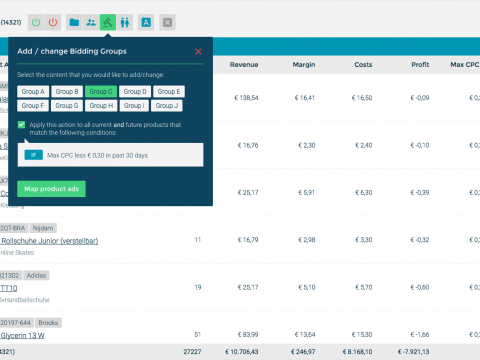Viewport: 480px width, 360px height.
Task: Click the letter A toolbar icon
Action: coord(146,22)
